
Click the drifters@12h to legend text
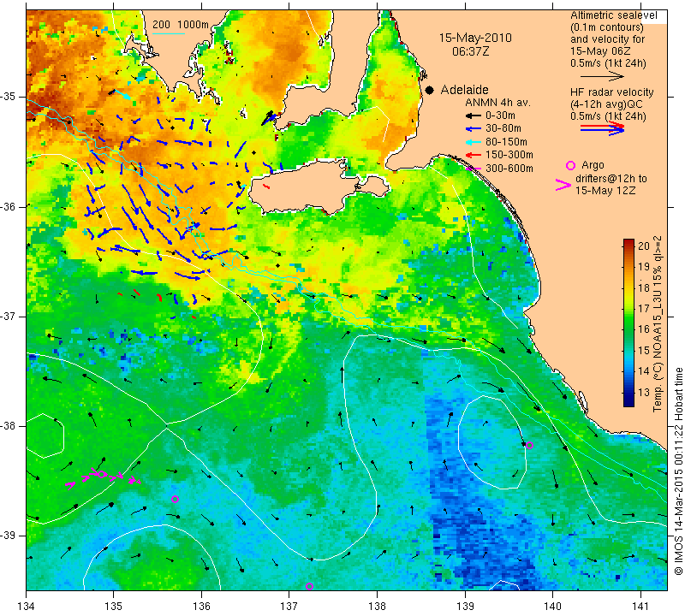(611, 179)
